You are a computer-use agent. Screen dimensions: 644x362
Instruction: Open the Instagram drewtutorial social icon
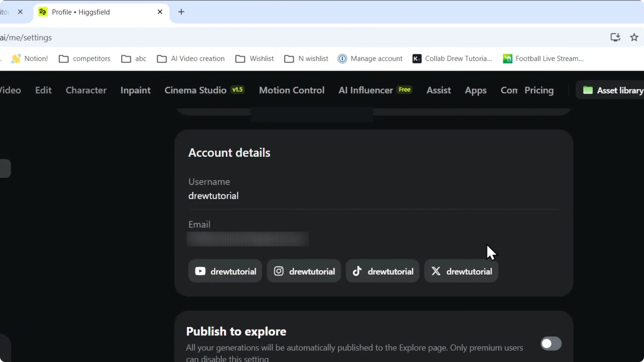[x=303, y=271]
